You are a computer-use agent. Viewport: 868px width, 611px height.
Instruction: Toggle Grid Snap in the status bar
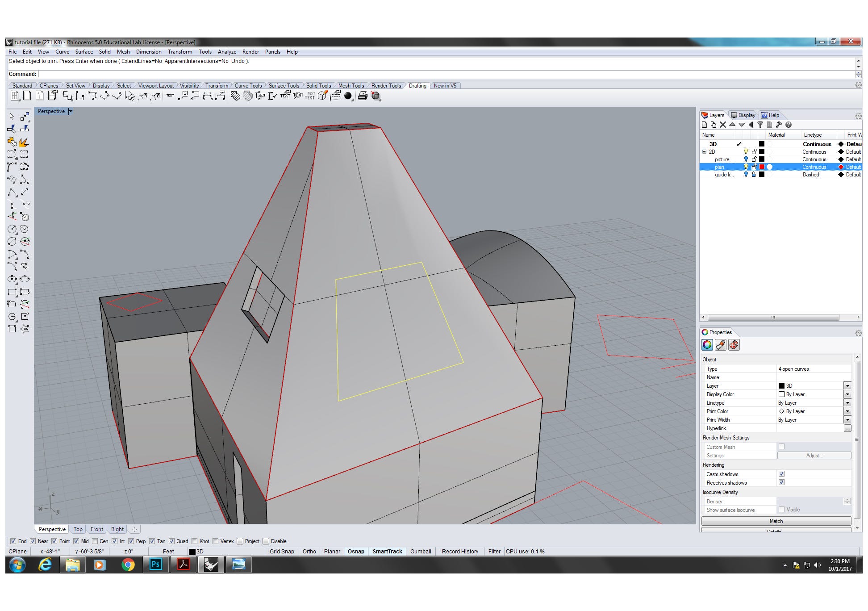(x=282, y=552)
